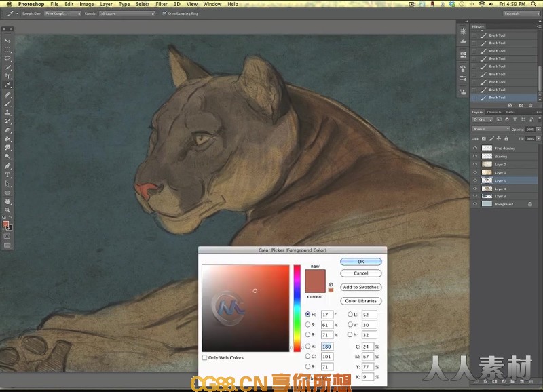Open Wi-Fi status menu
This screenshot has width=543, height=392.
482,4
